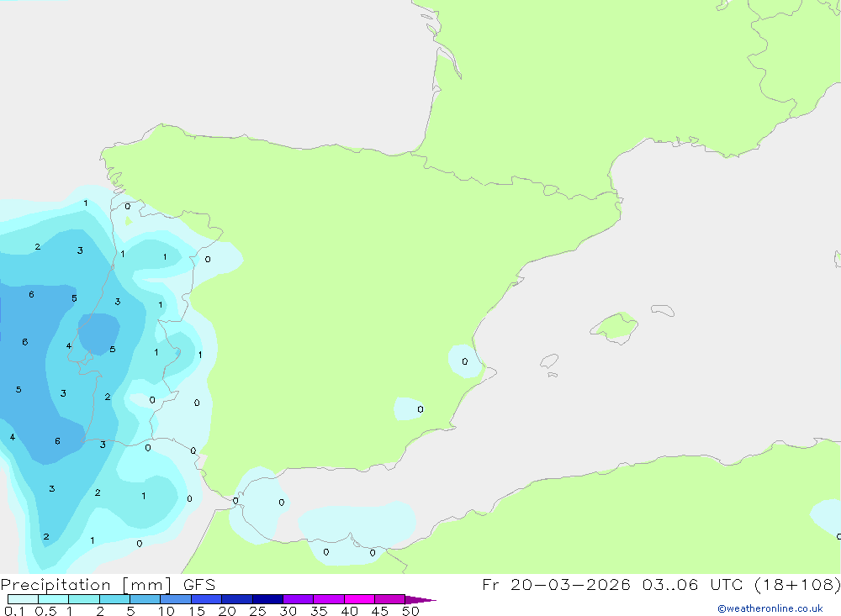The width and height of the screenshot is (841, 616).
Task: Click the '30' legend scale label
Action: [x=288, y=611]
